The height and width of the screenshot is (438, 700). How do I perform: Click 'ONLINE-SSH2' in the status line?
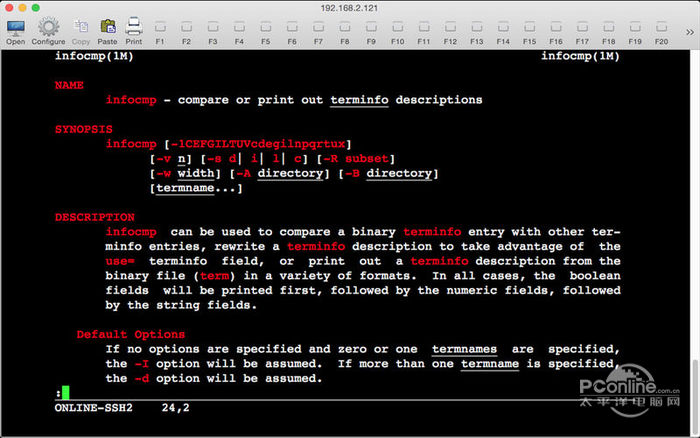coord(94,408)
